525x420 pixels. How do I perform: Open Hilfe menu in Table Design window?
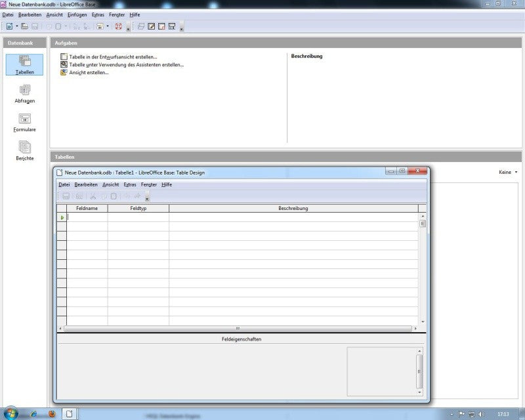(167, 184)
